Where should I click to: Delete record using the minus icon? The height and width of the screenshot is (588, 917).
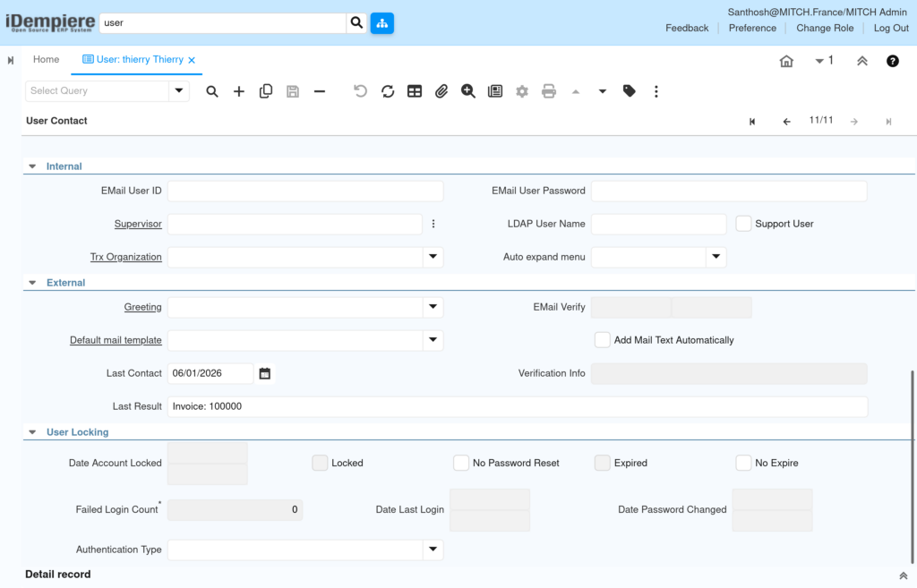pyautogui.click(x=320, y=91)
